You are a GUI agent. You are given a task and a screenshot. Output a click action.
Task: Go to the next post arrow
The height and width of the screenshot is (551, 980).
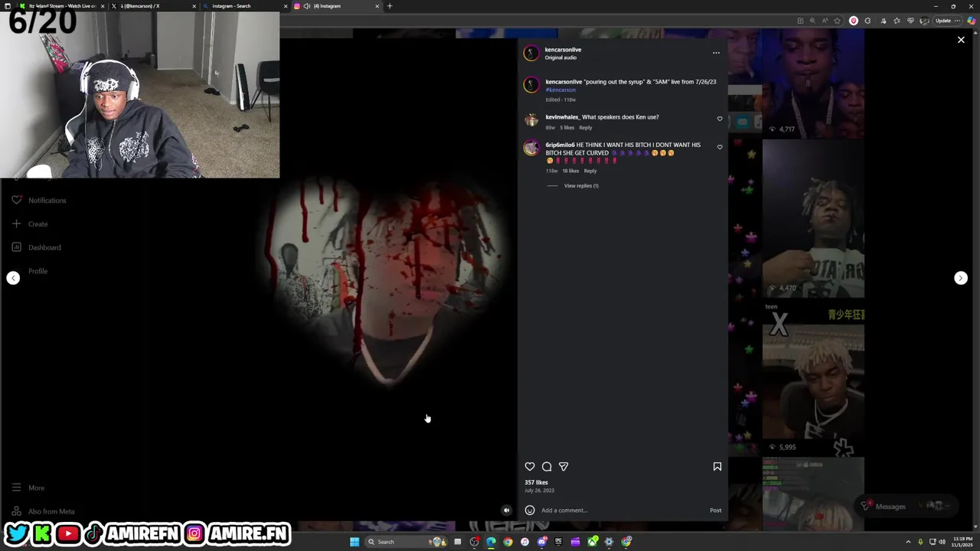click(960, 278)
